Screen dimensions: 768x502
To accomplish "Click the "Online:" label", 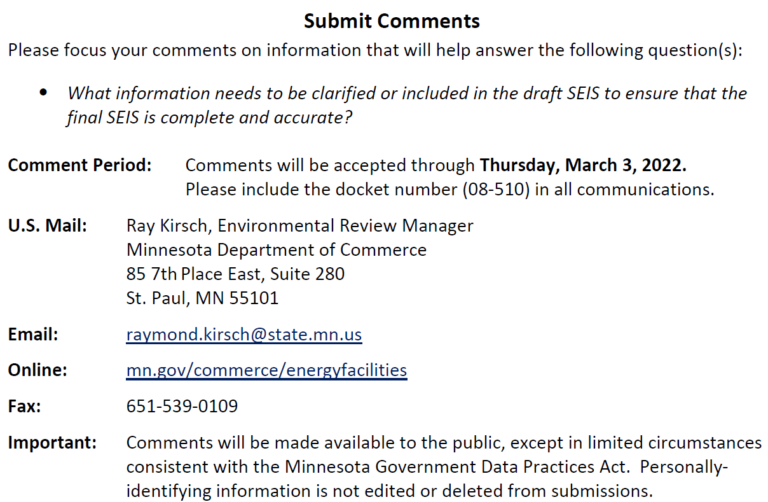I will click(x=37, y=371).
